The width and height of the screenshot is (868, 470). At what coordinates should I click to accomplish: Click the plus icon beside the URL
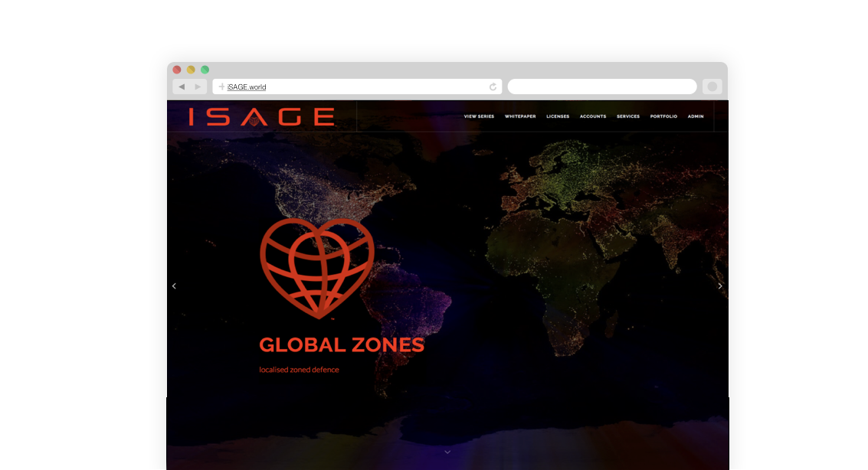point(221,86)
